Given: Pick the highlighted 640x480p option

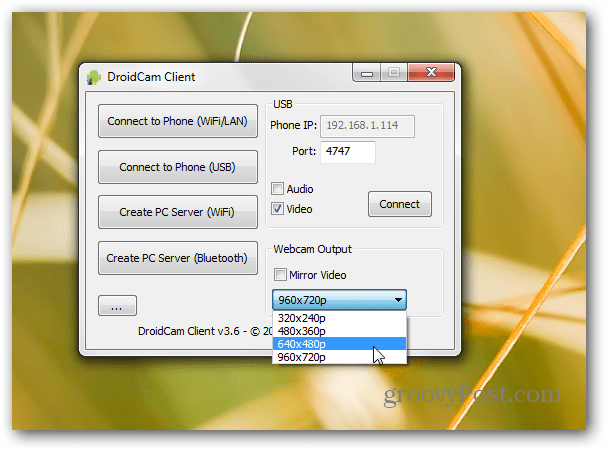Looking at the screenshot, I should 339,344.
